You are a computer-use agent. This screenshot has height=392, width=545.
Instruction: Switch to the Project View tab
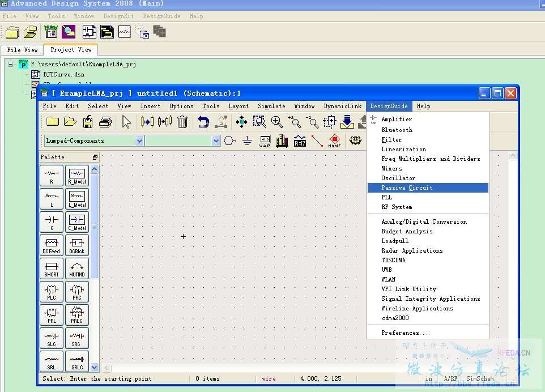pyautogui.click(x=71, y=50)
